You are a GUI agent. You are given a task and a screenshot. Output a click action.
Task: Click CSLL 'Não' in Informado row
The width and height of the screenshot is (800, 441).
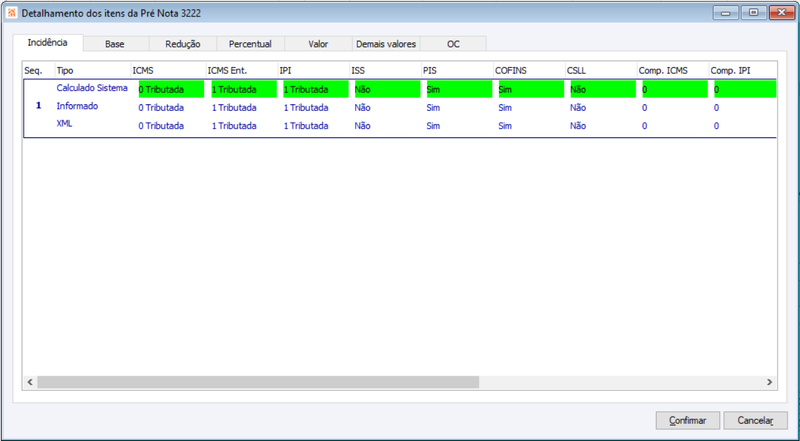(578, 108)
